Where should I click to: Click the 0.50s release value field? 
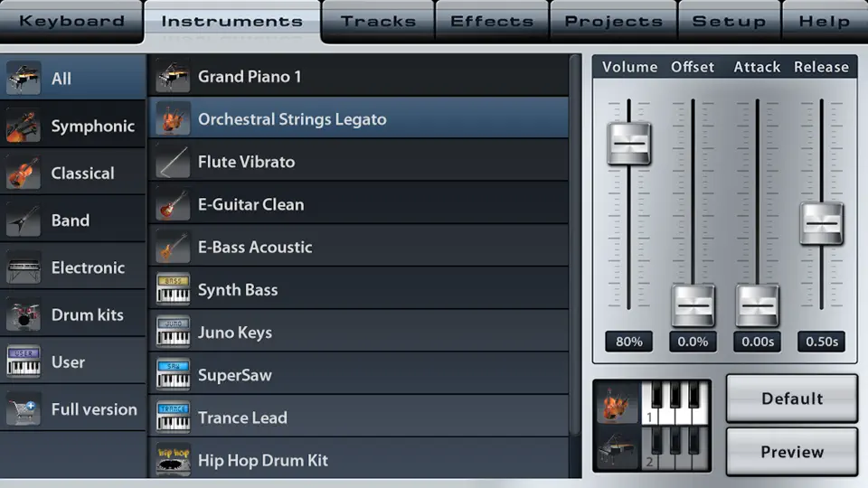pyautogui.click(x=822, y=342)
